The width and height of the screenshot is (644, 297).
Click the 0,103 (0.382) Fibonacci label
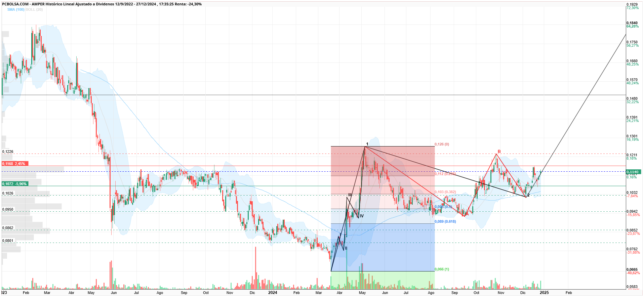(x=445, y=192)
